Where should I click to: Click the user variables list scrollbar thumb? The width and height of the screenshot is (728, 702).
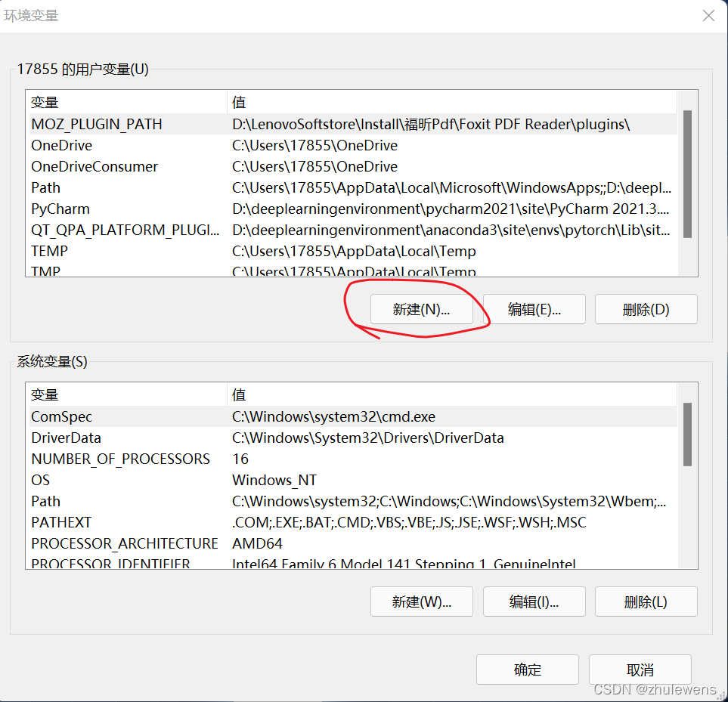tap(688, 174)
